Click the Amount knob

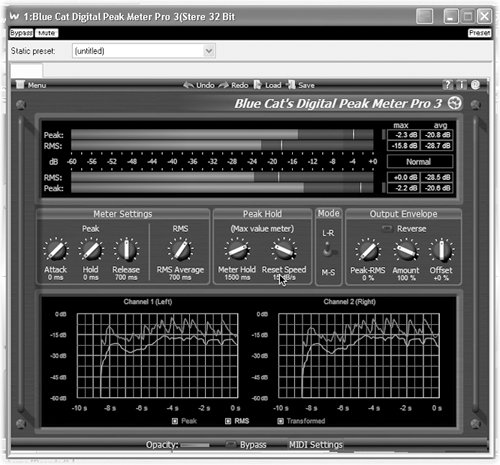pyautogui.click(x=406, y=251)
